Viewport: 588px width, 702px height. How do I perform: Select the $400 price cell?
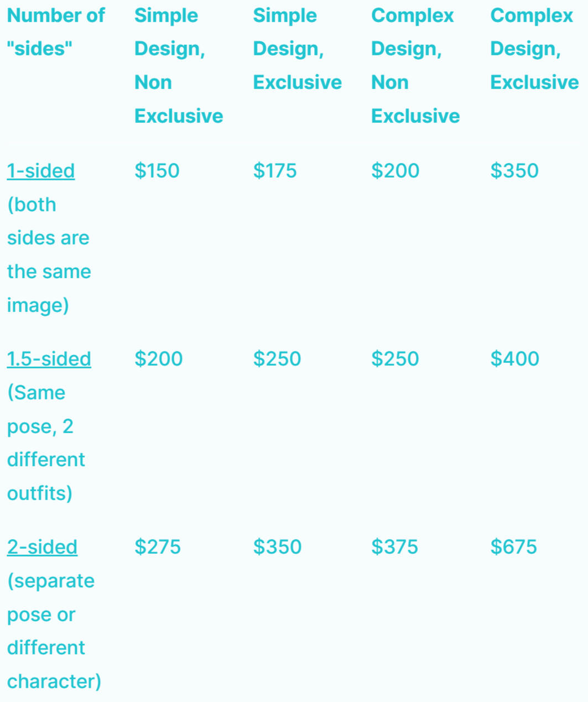tap(514, 359)
